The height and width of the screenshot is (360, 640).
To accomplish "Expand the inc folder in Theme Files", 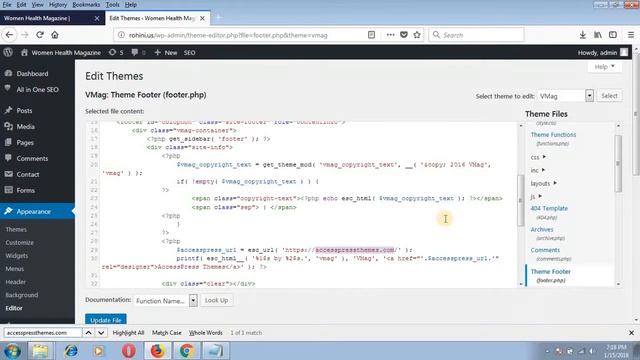I will (x=538, y=170).
